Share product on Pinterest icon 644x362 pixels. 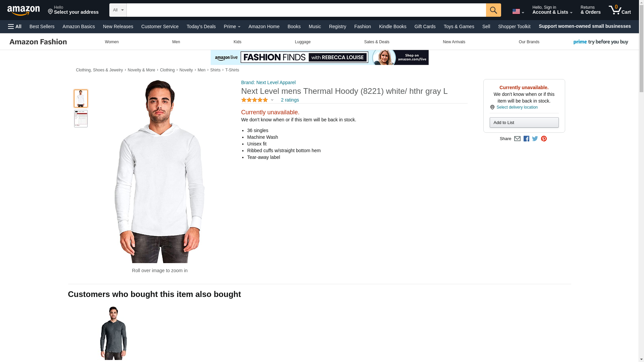(x=544, y=139)
